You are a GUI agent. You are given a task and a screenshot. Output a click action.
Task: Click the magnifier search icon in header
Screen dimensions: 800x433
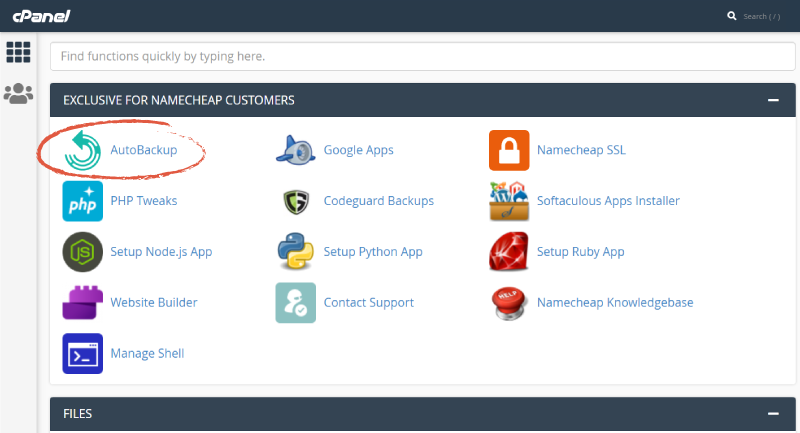pos(732,16)
